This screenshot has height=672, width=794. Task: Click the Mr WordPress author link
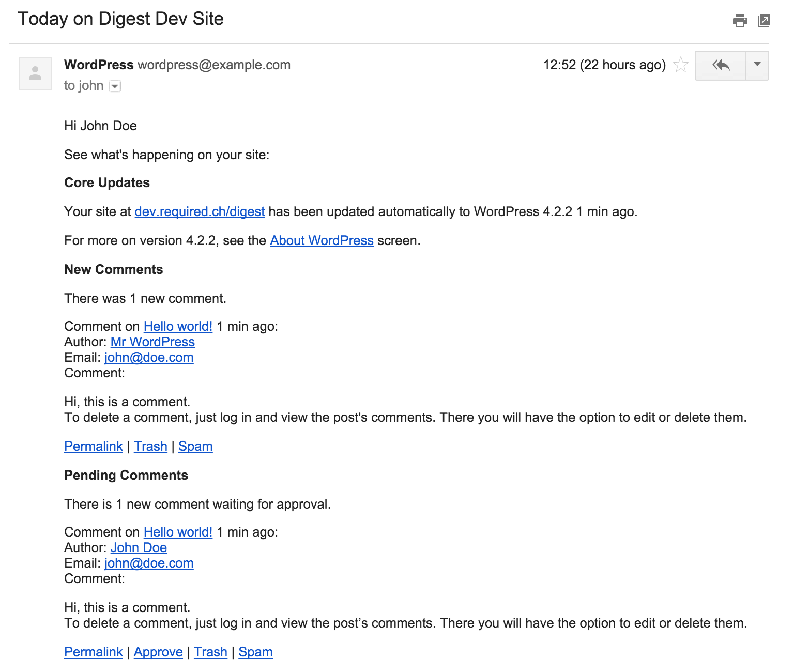click(152, 342)
